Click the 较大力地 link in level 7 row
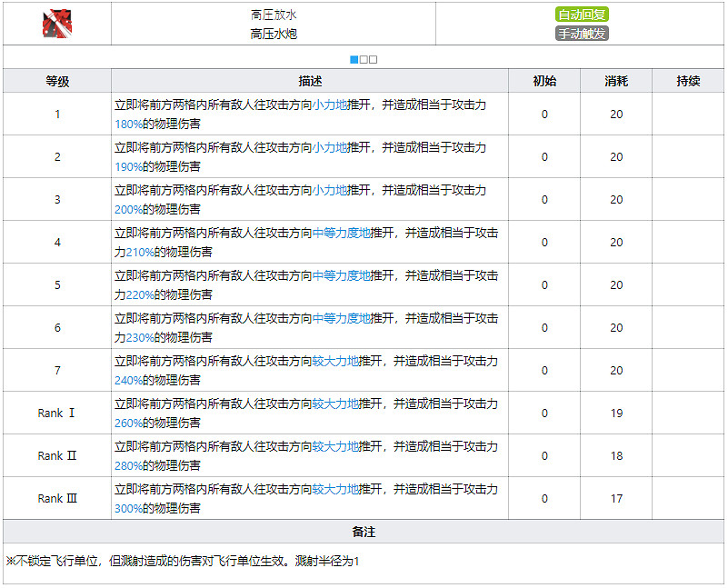 pyautogui.click(x=335, y=362)
